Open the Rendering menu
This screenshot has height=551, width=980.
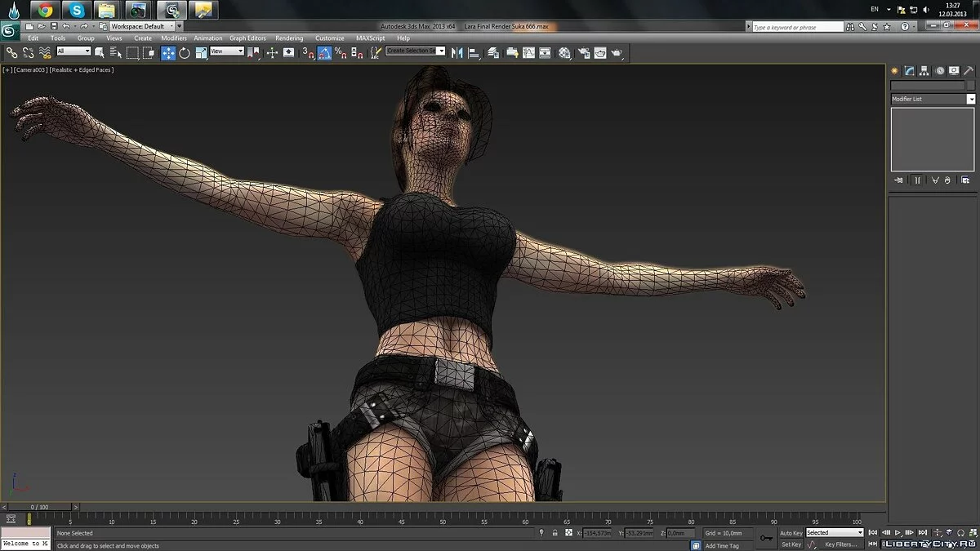289,38
